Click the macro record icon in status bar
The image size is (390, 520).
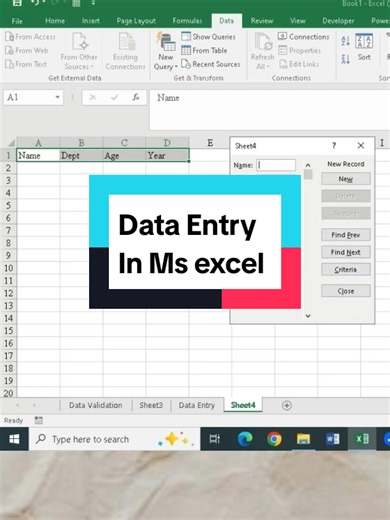[39, 421]
